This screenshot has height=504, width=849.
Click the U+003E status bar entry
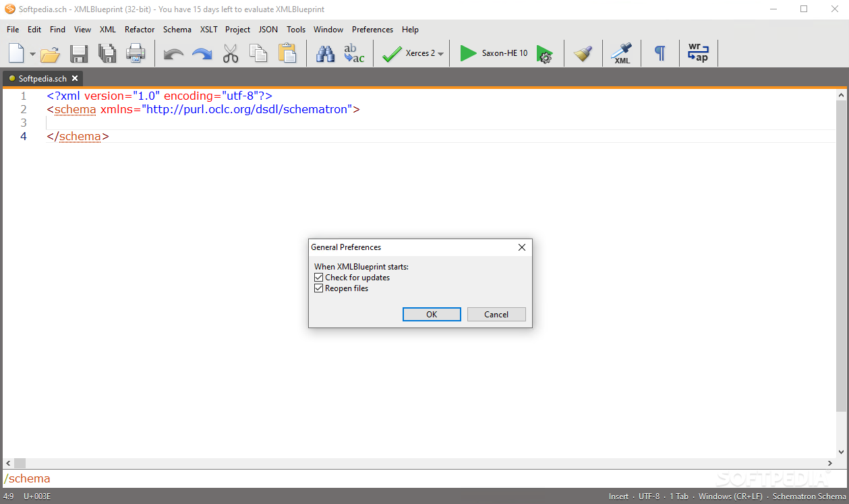[x=37, y=497]
